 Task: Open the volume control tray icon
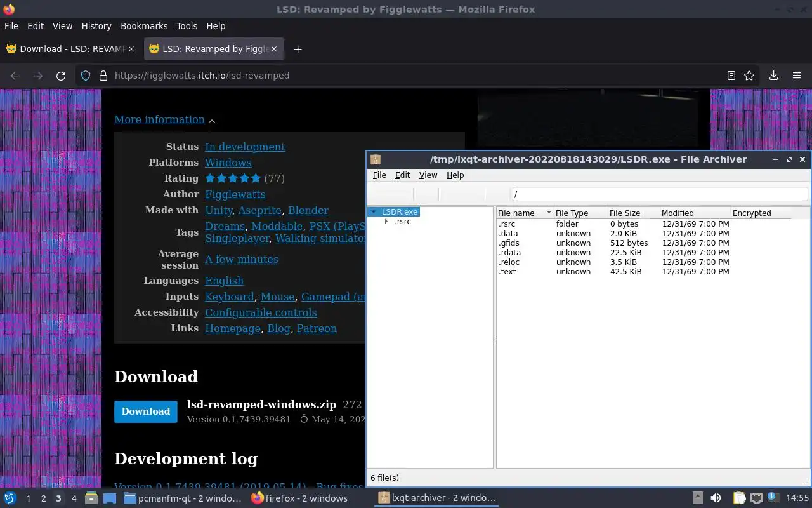pyautogui.click(x=716, y=498)
